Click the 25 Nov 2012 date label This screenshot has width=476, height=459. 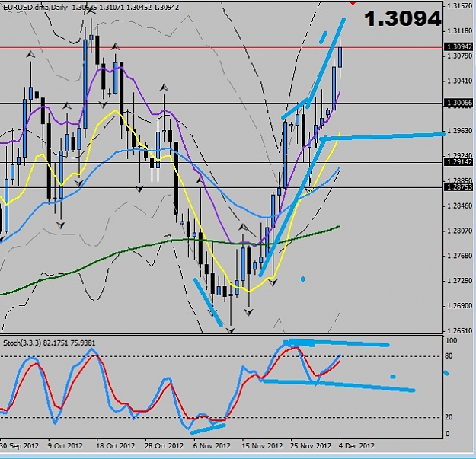(x=311, y=446)
